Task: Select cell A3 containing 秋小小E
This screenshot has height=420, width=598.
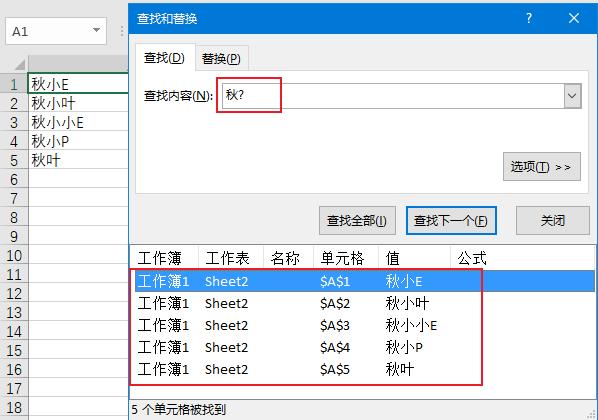Action: pos(78,122)
